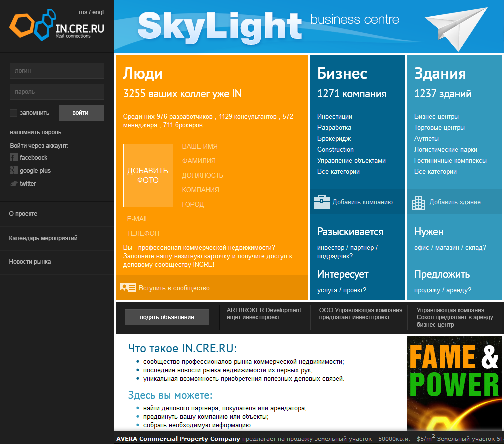Click the 'Нужен' heading link
Viewport: 504px width, 444px height.
click(x=429, y=232)
